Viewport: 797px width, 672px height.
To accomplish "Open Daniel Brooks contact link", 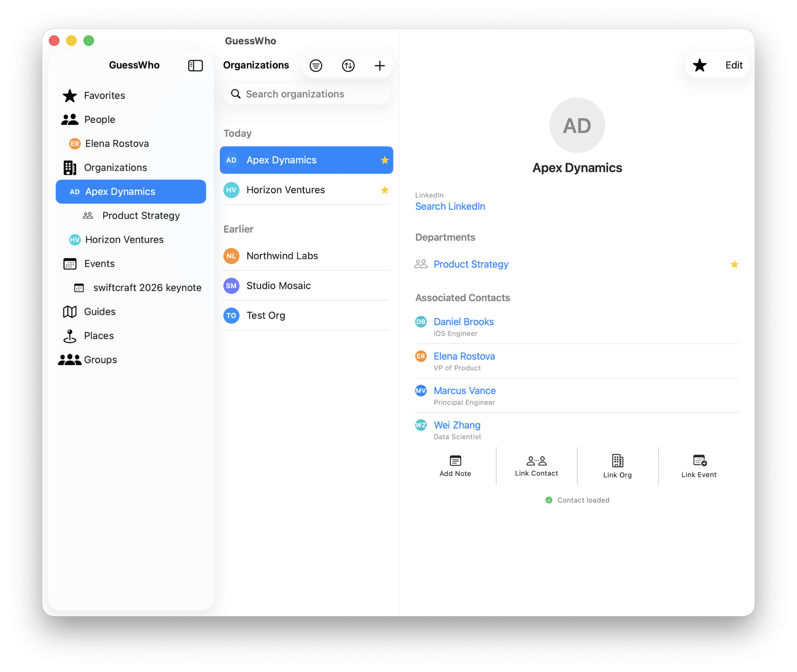I will point(463,322).
